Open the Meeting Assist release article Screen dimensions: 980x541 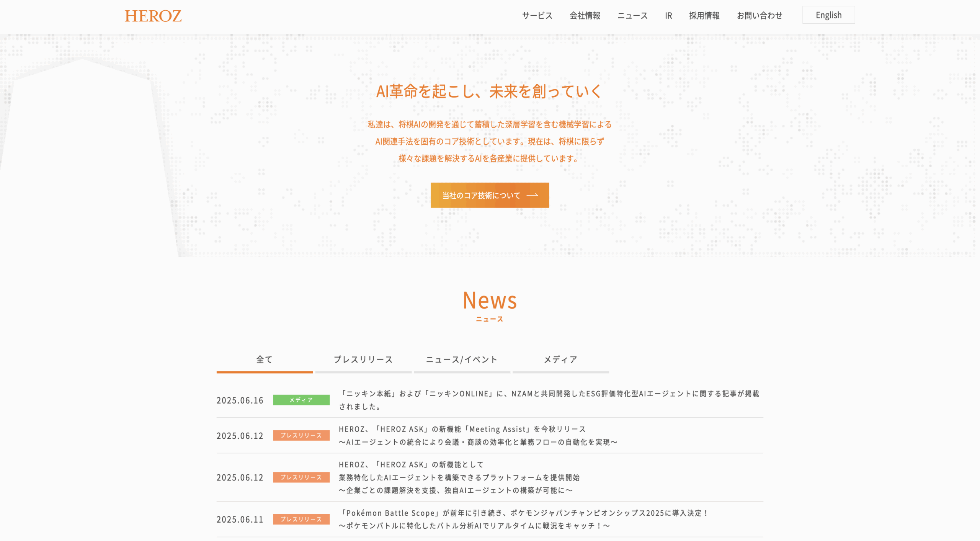point(478,436)
